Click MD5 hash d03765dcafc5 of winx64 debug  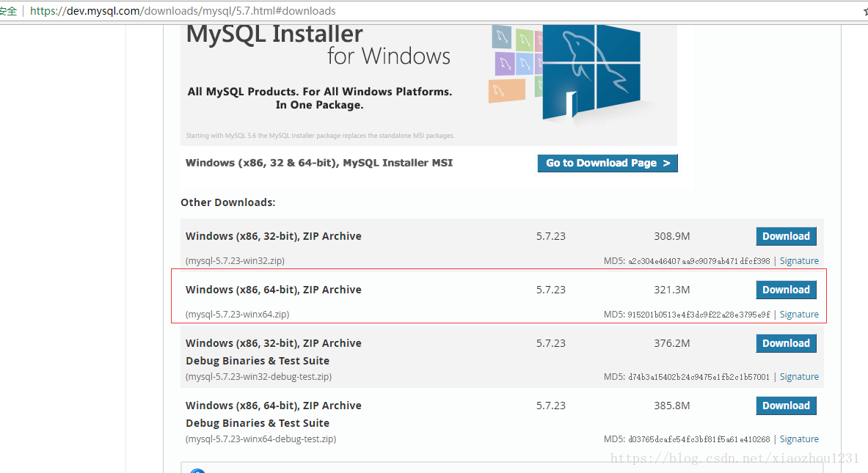pyautogui.click(x=699, y=440)
